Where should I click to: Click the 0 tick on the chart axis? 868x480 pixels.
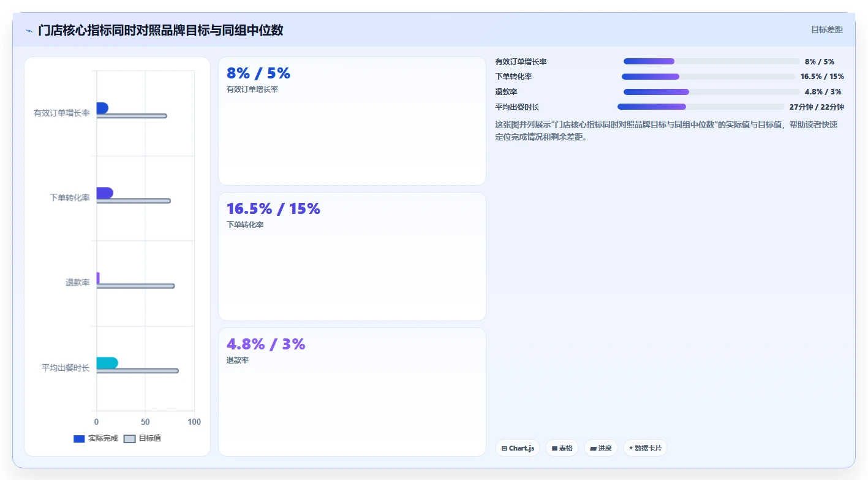[x=96, y=422]
